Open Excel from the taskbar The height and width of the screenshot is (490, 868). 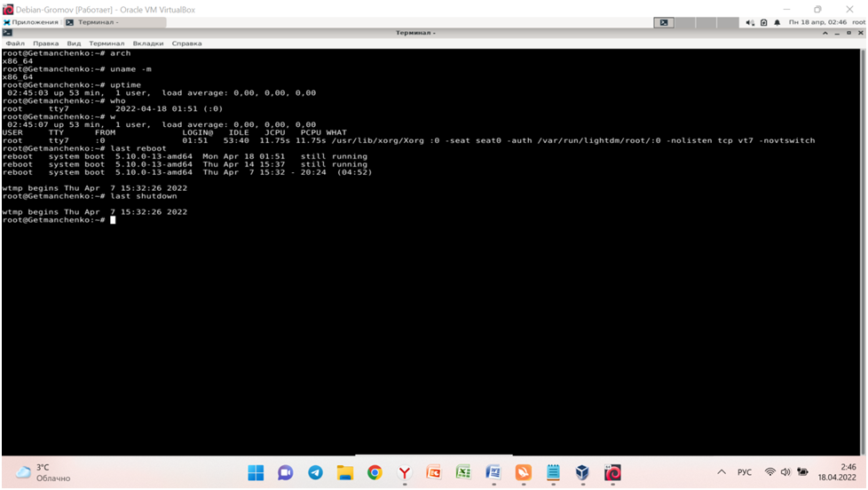tap(463, 472)
